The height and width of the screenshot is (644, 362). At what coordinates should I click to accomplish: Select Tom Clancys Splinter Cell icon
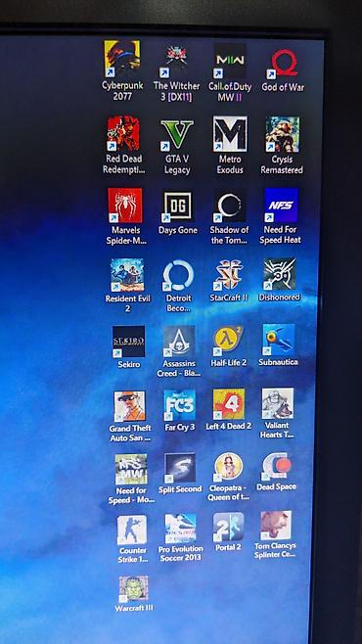[x=276, y=526]
